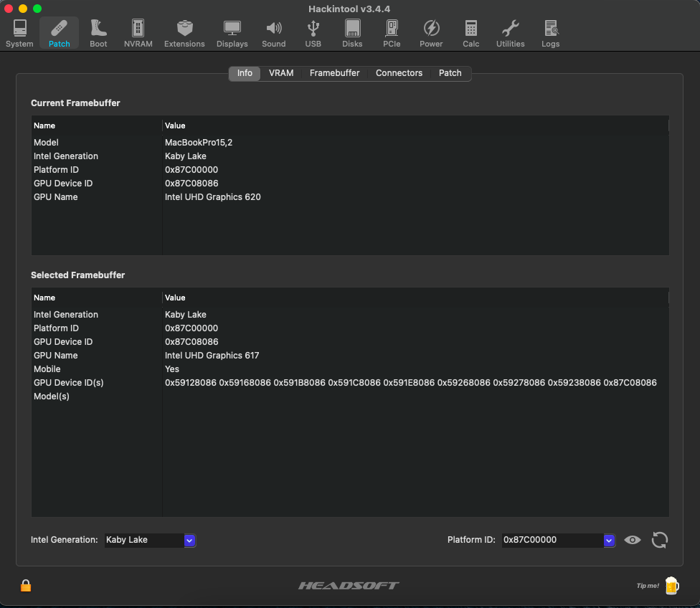Open the PCIe section
The width and height of the screenshot is (700, 608).
(392, 34)
